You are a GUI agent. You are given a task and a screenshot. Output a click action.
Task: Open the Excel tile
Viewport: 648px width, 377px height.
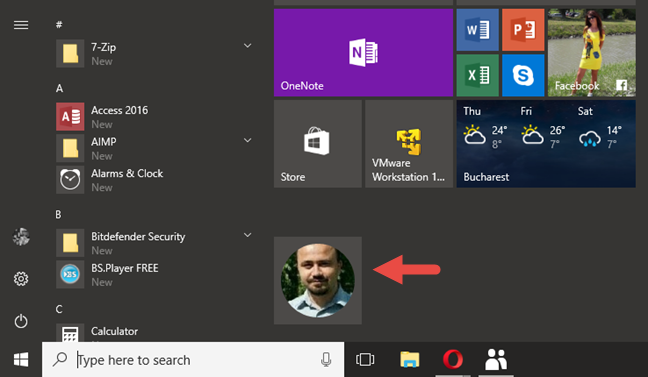pos(477,76)
